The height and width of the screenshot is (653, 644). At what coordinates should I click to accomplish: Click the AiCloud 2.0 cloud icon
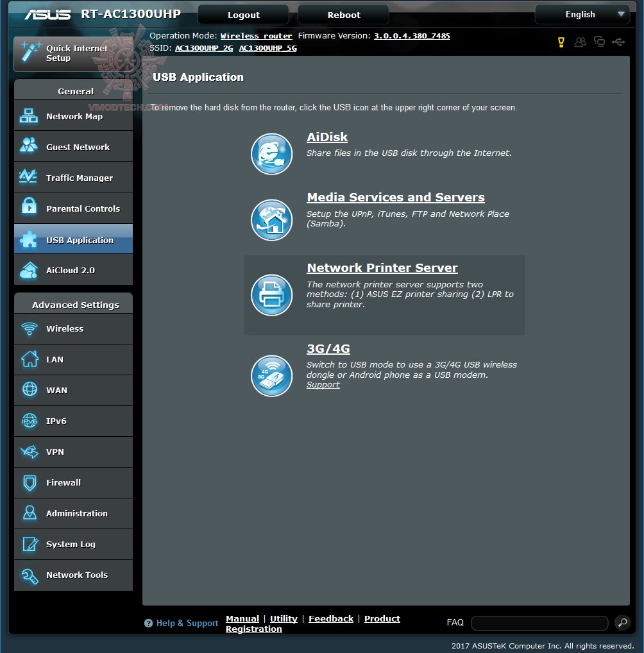29,270
